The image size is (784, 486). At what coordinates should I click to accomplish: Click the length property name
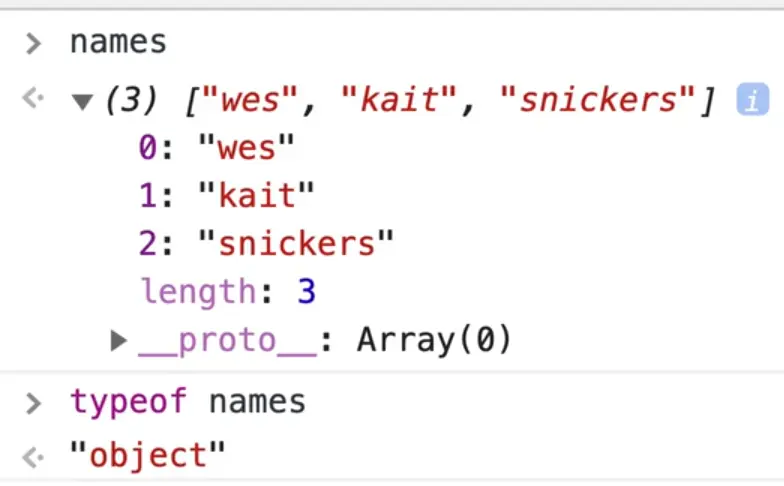[x=198, y=293]
